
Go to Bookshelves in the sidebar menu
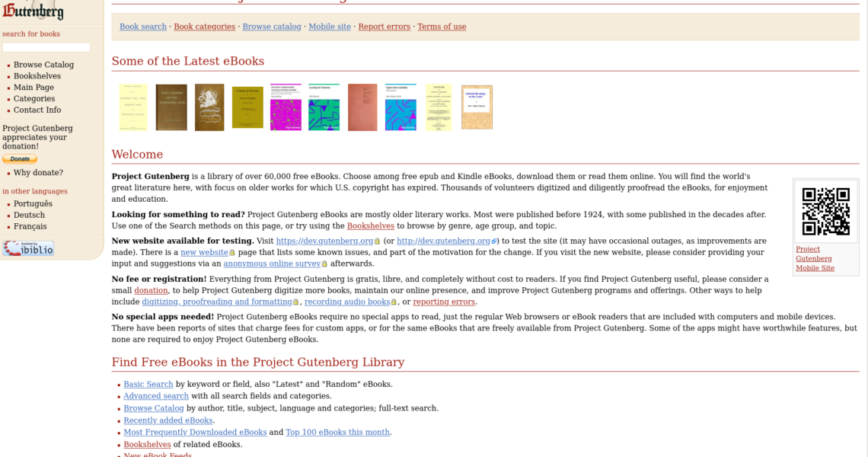37,76
